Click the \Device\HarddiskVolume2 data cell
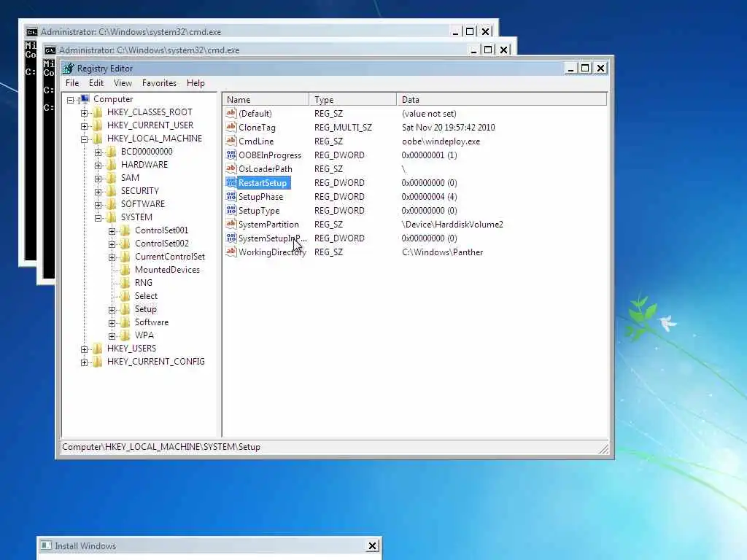This screenshot has width=747, height=560. (x=452, y=225)
